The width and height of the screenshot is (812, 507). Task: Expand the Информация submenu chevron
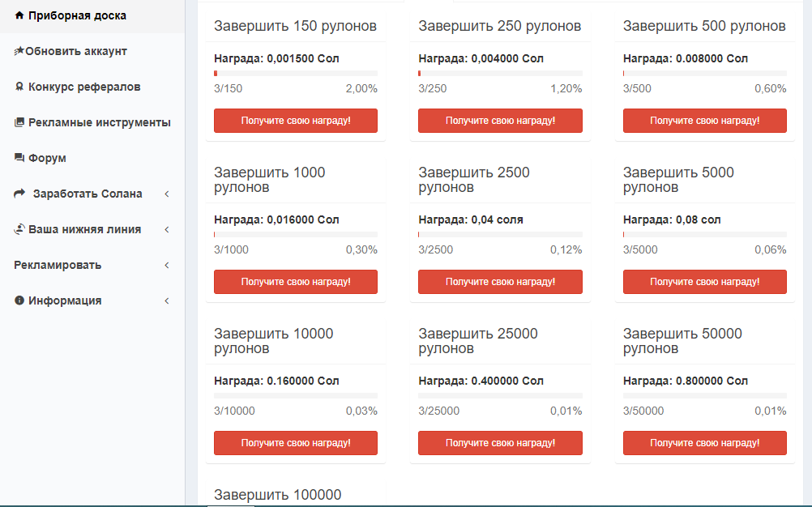tap(167, 301)
